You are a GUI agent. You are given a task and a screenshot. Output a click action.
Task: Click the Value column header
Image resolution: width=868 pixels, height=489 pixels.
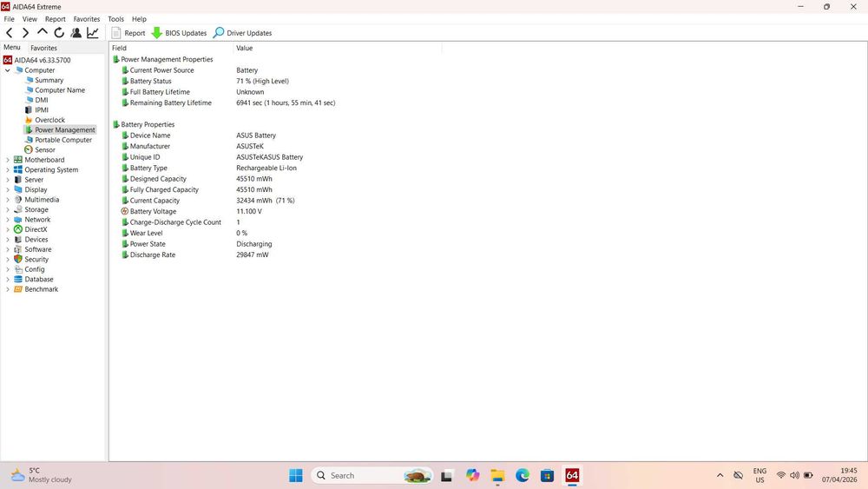coord(338,48)
